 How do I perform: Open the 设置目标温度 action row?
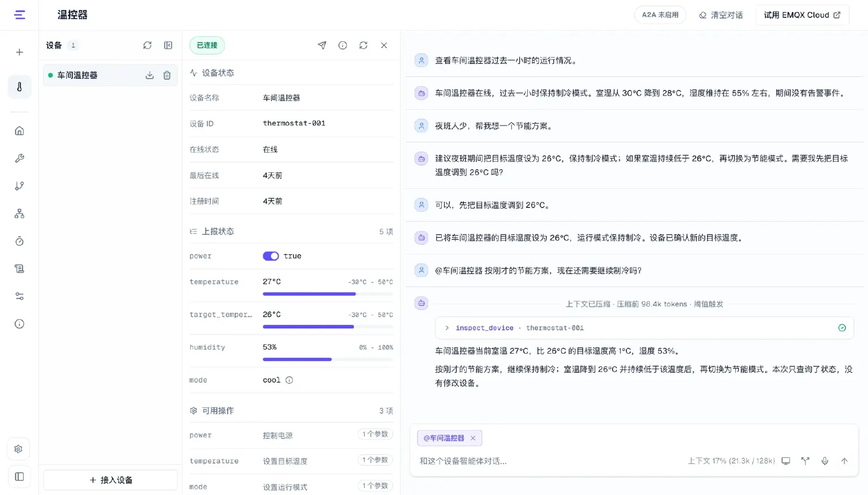pyautogui.click(x=291, y=461)
